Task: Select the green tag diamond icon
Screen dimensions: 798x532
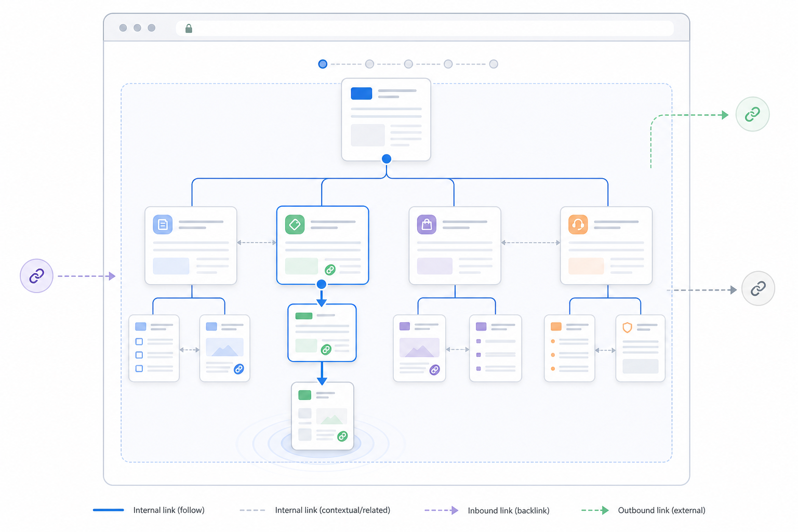Action: (295, 224)
